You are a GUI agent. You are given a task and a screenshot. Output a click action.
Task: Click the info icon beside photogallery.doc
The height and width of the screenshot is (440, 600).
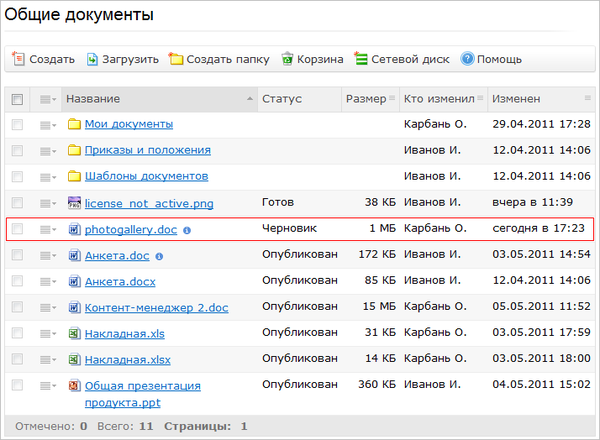pyautogui.click(x=187, y=230)
